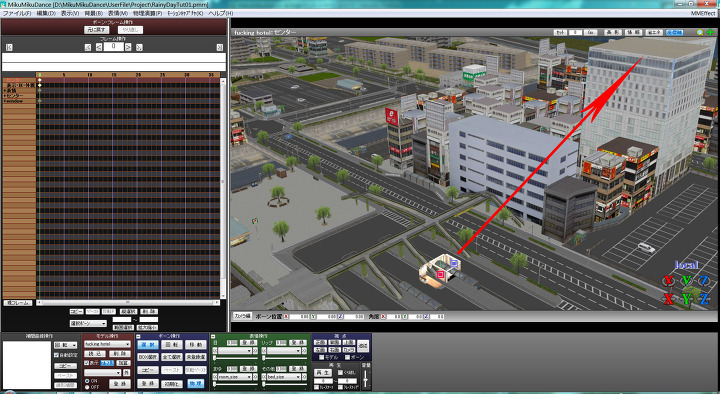Toggle the モデル checkbox in view panel
Viewport: 720px width, 394px height.
tap(321, 357)
